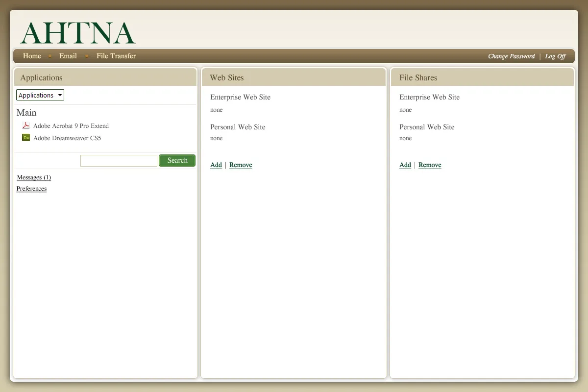Click Personal Web Site in Web Sites
The width and height of the screenshot is (588, 392).
click(x=238, y=127)
